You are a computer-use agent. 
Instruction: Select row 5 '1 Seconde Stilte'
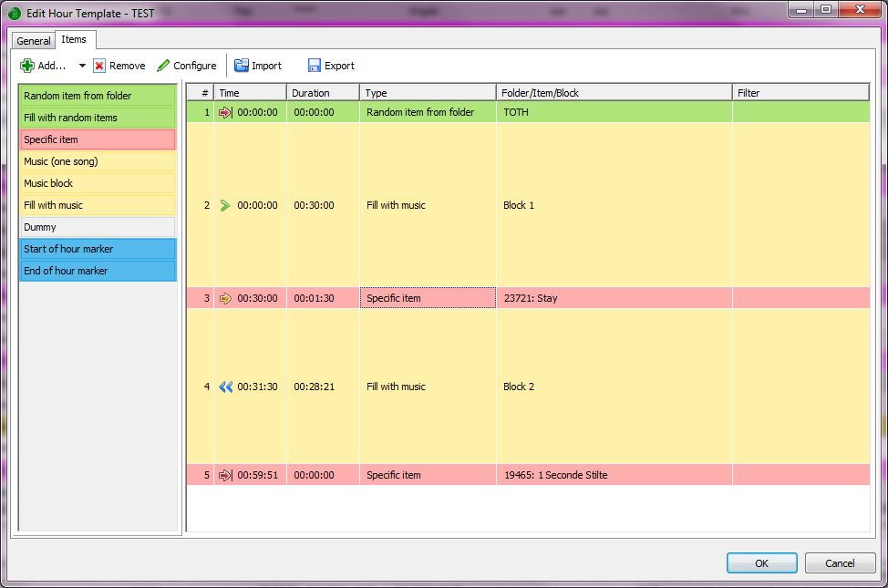point(555,475)
